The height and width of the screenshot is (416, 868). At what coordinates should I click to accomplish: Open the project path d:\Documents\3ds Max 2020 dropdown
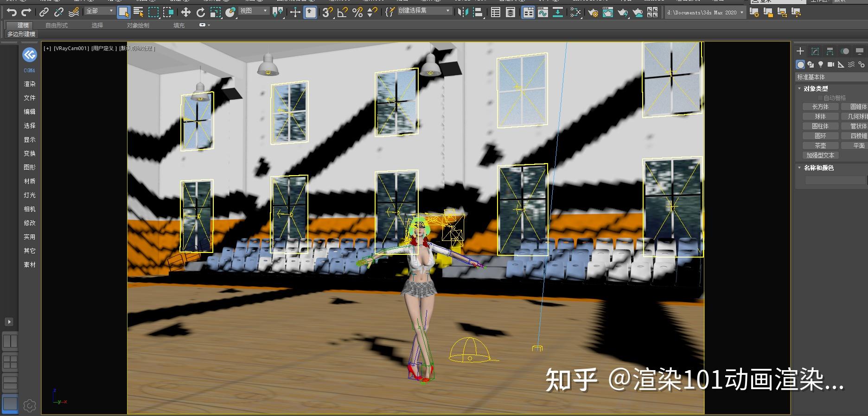coord(705,13)
